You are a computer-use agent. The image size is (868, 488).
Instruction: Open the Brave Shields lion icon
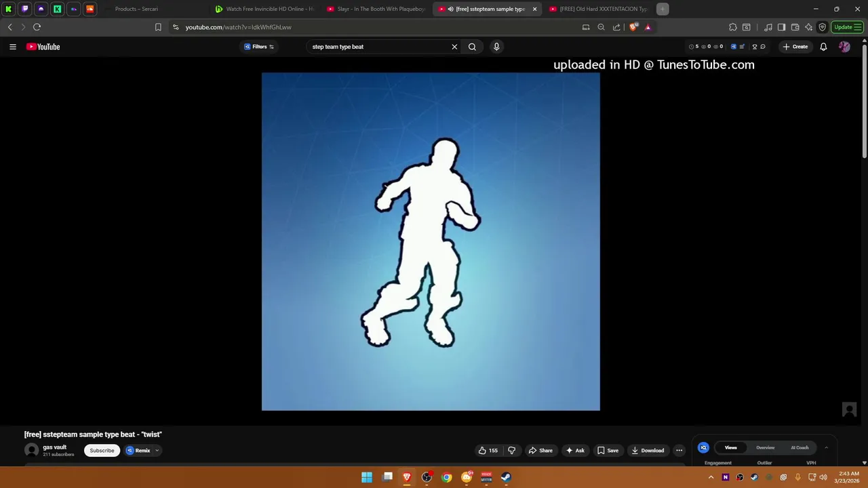coord(633,27)
